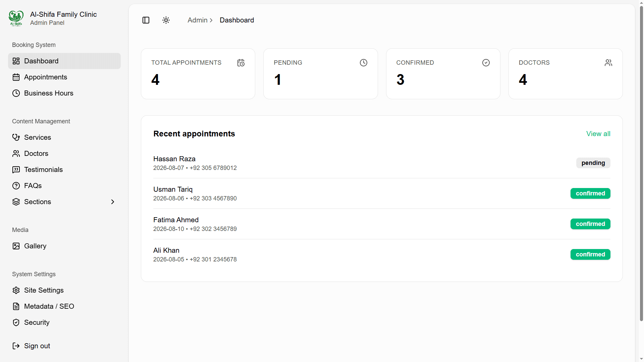
Task: Open the Testimonials label
Action: pos(43,170)
